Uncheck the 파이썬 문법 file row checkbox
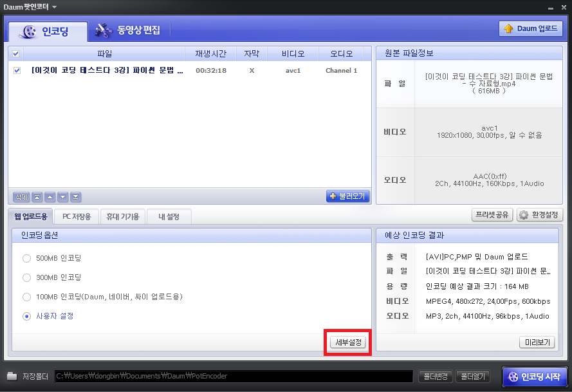This screenshot has height=392, width=572. coord(17,70)
